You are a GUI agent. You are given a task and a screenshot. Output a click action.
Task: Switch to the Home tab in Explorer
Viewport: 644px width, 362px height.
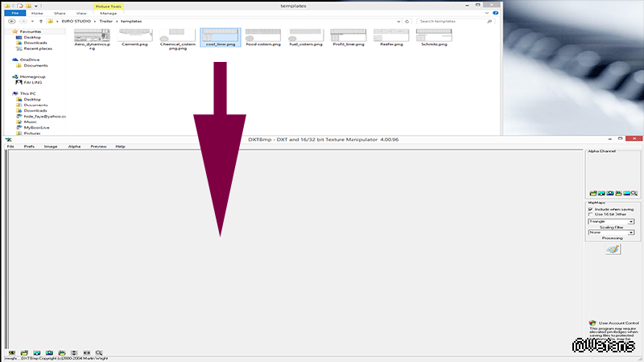click(x=37, y=13)
